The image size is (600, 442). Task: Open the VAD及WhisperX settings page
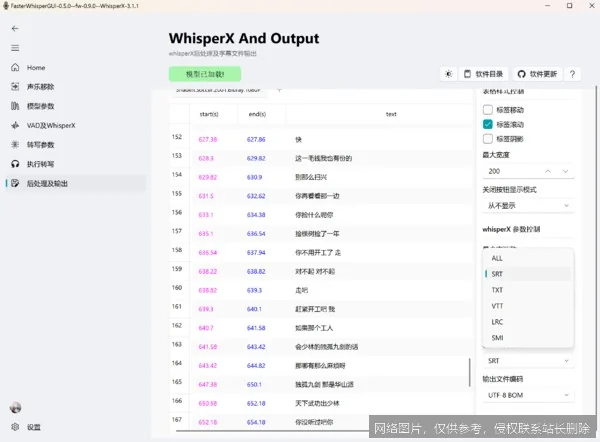[x=76, y=125]
